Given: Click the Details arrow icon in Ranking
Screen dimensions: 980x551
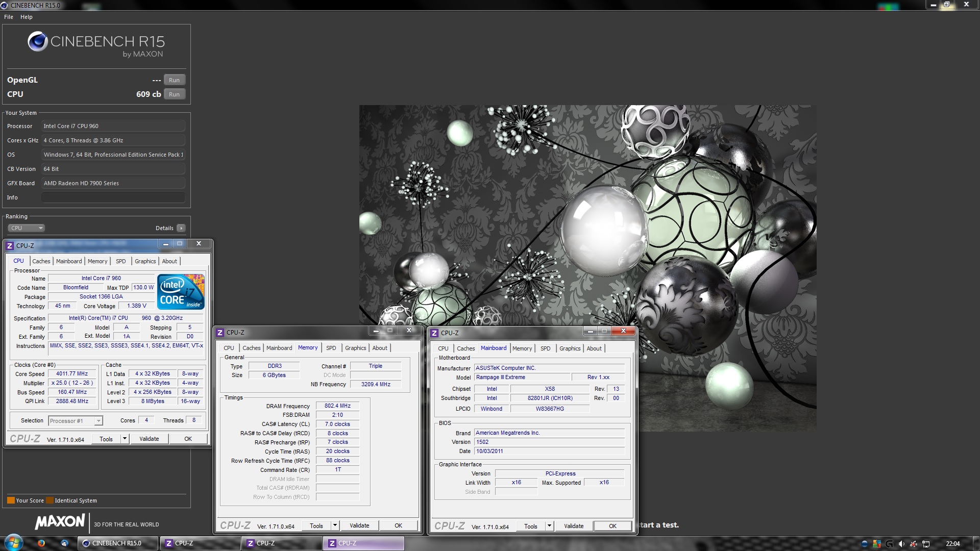Looking at the screenshot, I should [x=181, y=228].
